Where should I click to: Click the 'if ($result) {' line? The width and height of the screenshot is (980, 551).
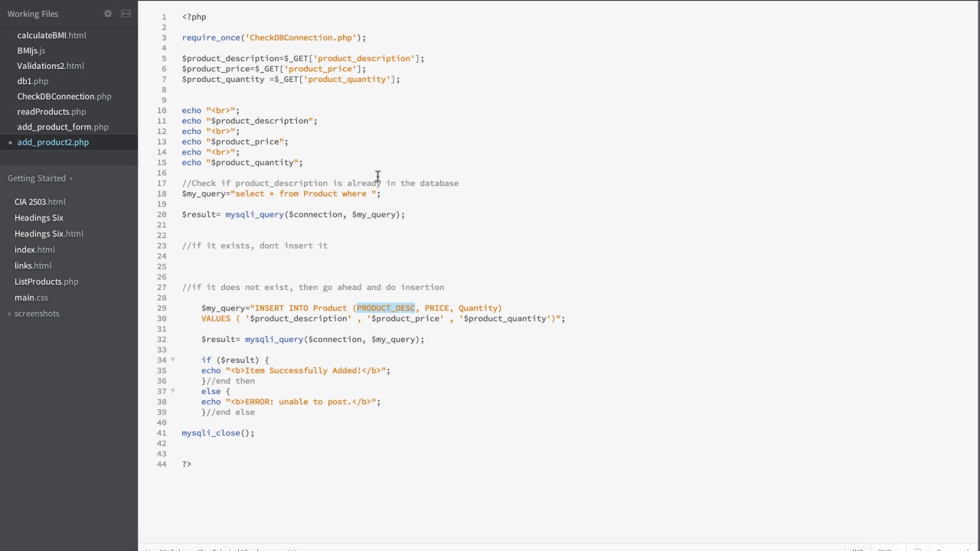235,360
